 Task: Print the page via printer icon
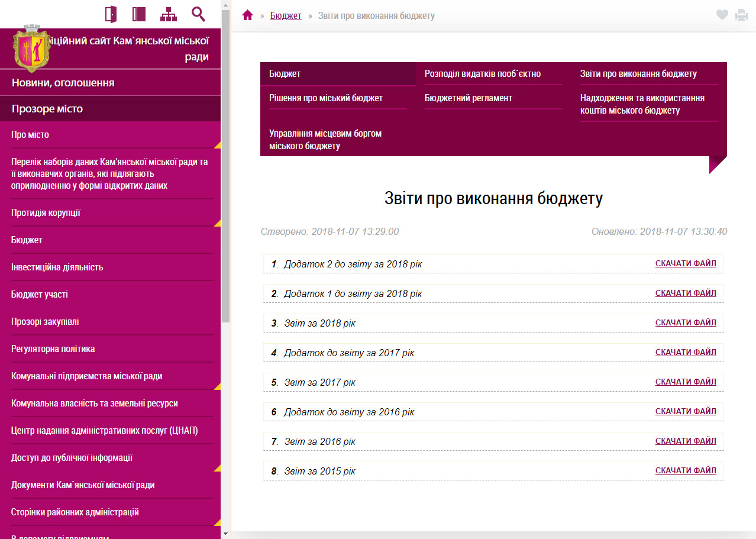tap(741, 15)
